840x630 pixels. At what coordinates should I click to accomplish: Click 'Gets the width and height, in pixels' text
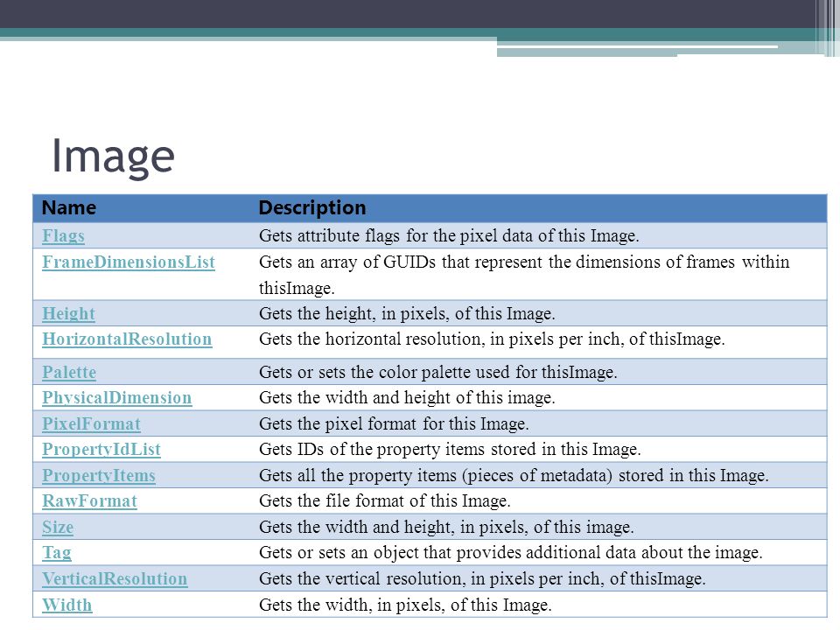446,527
